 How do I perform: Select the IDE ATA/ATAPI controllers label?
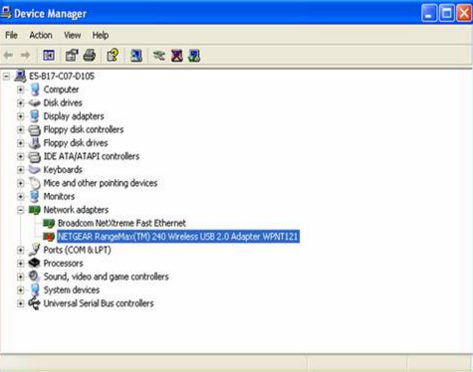click(x=91, y=156)
